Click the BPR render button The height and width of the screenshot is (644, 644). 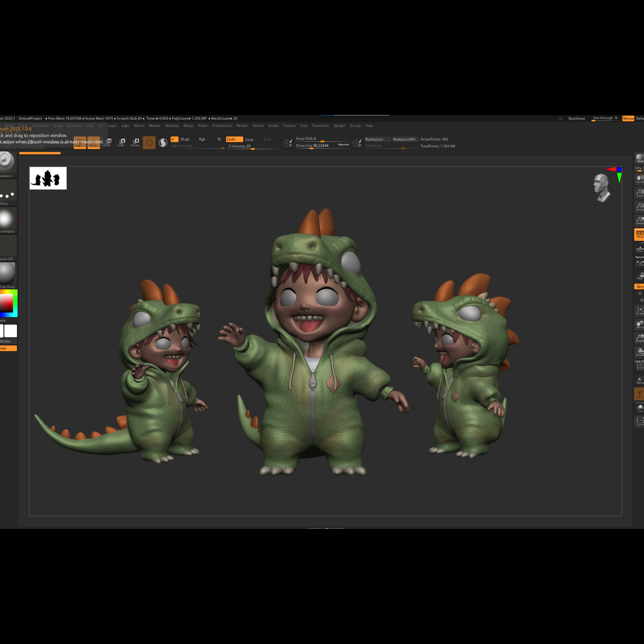click(x=639, y=158)
